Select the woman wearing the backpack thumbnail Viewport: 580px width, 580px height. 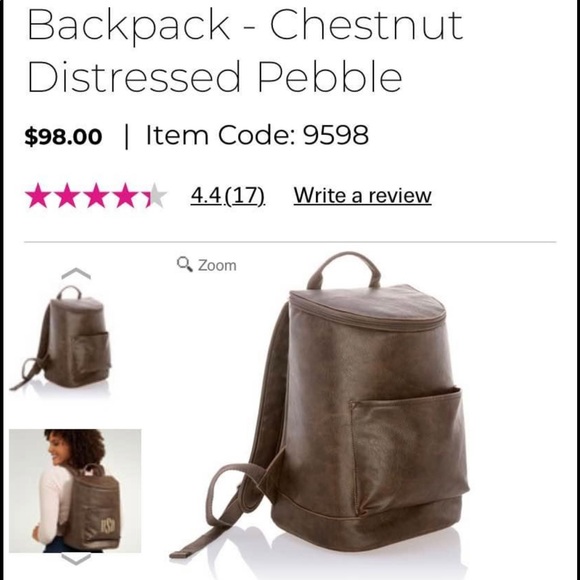75,490
